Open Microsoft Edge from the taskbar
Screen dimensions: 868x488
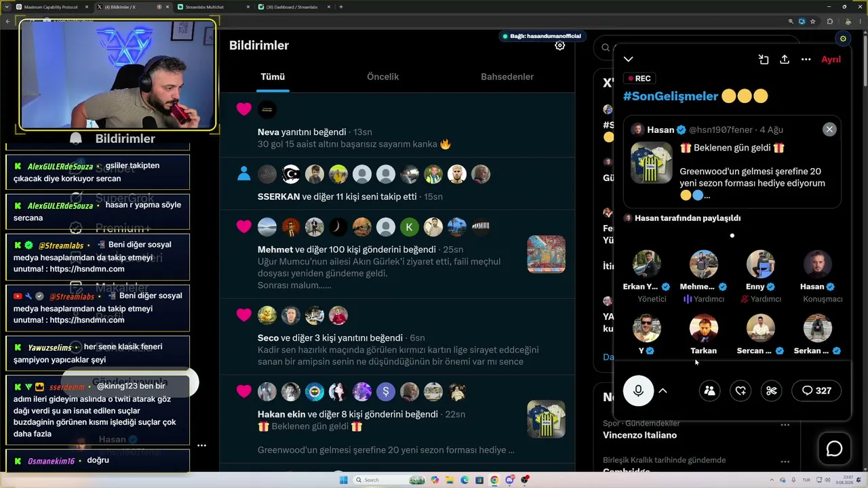coord(465,480)
